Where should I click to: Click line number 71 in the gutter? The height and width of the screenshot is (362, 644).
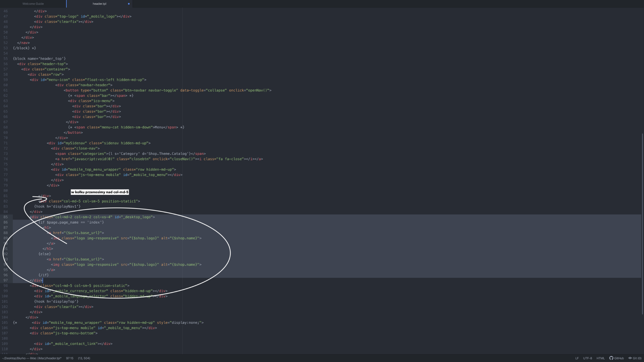(x=5, y=143)
